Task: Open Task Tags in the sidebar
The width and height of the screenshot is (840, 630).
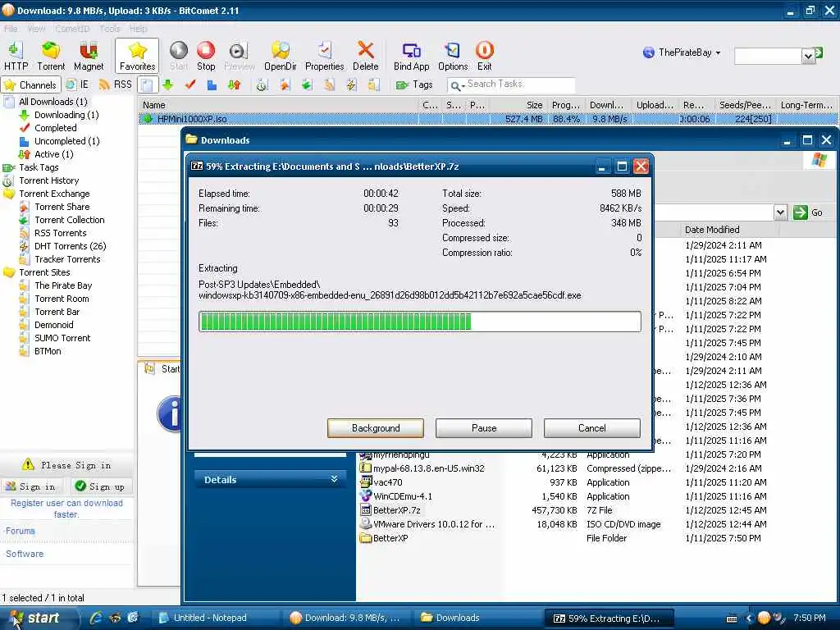Action: (x=39, y=167)
